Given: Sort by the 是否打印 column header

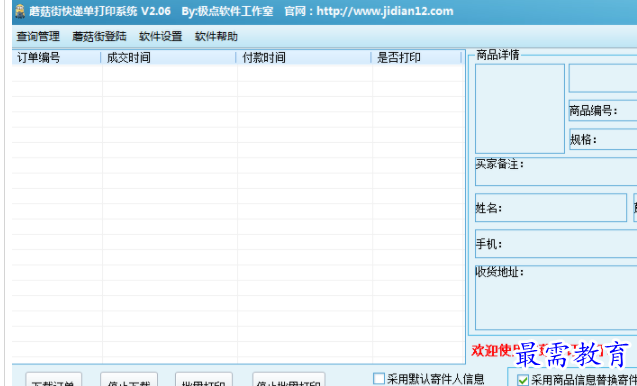Looking at the screenshot, I should pyautogui.click(x=417, y=57).
